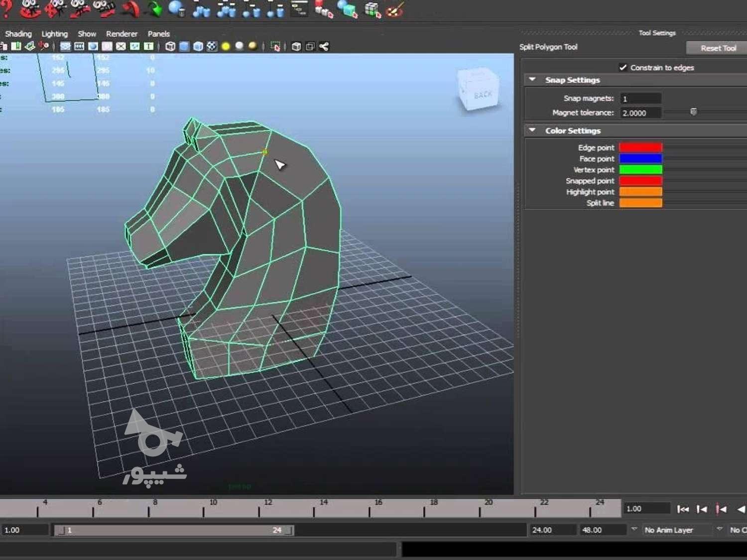Click the blue Face point color swatch
747x560 pixels.
point(640,159)
